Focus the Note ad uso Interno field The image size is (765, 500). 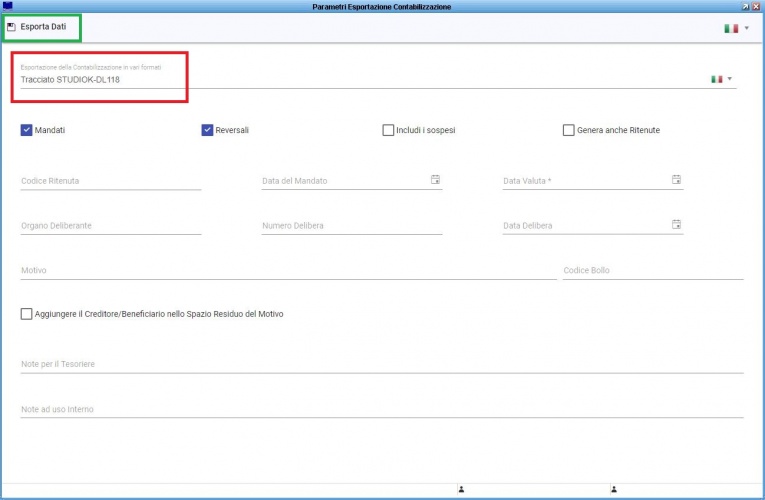pyautogui.click(x=382, y=409)
